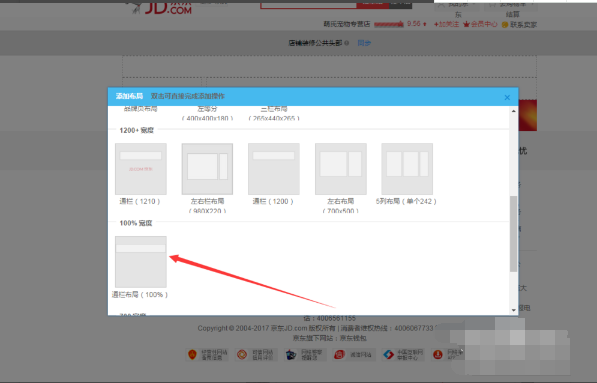Click the +加关注 link in the shop header
Image resolution: width=597 pixels, height=383 pixels.
446,24
